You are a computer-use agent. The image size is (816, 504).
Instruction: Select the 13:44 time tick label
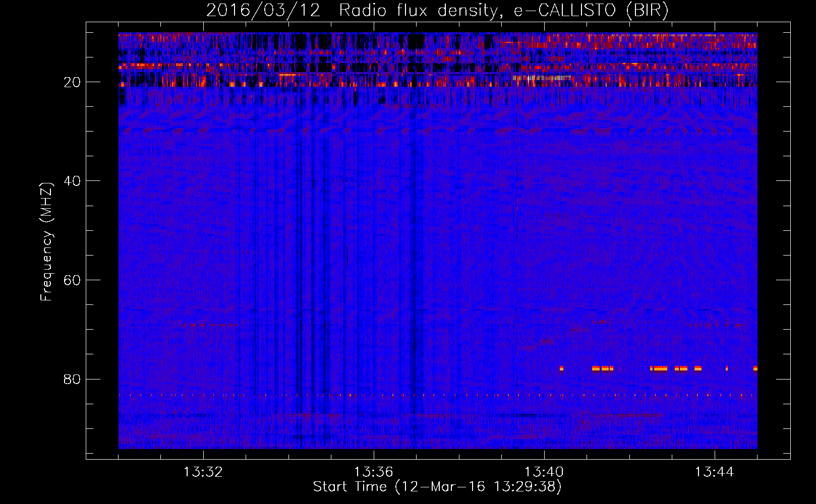click(715, 472)
